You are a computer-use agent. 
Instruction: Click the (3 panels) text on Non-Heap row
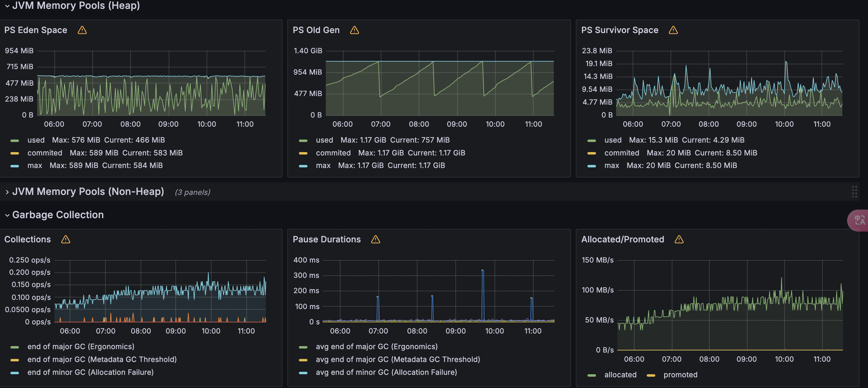coord(193,192)
